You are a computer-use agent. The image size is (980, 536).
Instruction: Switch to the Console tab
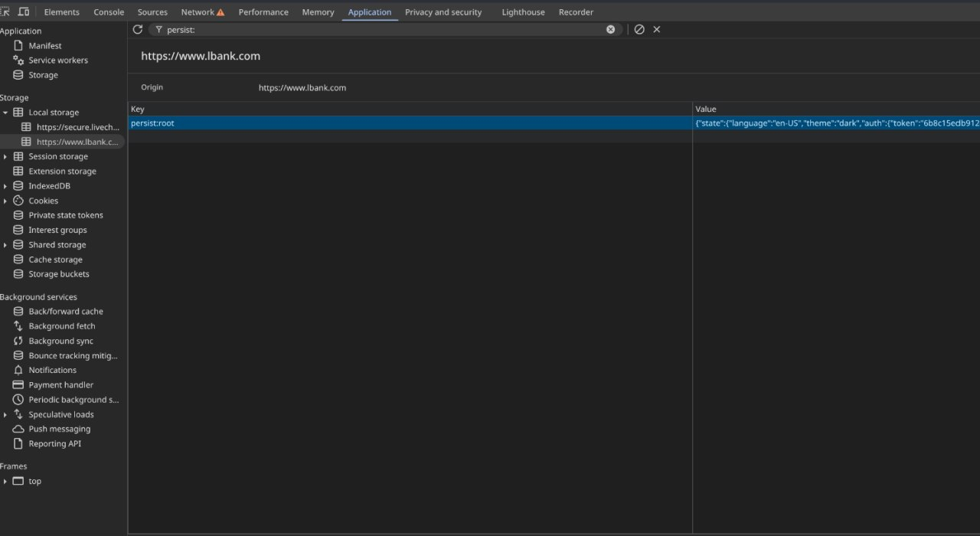[109, 12]
